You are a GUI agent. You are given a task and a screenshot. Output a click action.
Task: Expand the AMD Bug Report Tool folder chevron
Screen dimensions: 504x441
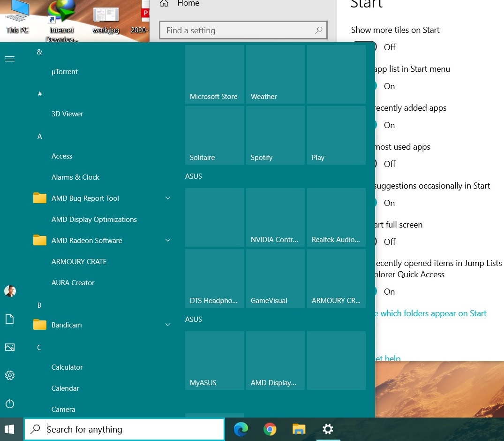168,198
